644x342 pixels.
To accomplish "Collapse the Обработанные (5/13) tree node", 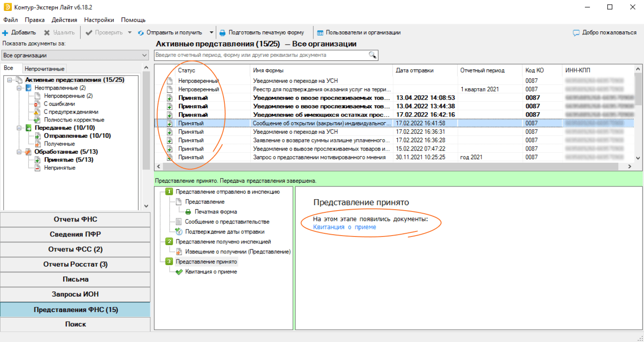I will pos(19,152).
